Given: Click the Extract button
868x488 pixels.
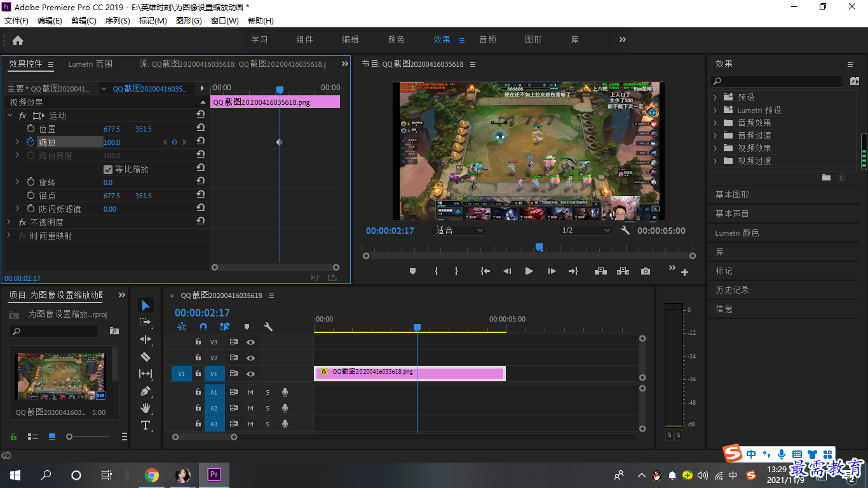Looking at the screenshot, I should tap(623, 271).
